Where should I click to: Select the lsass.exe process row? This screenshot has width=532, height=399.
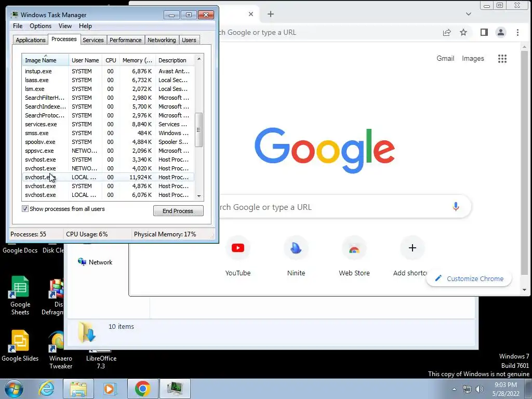click(x=108, y=80)
